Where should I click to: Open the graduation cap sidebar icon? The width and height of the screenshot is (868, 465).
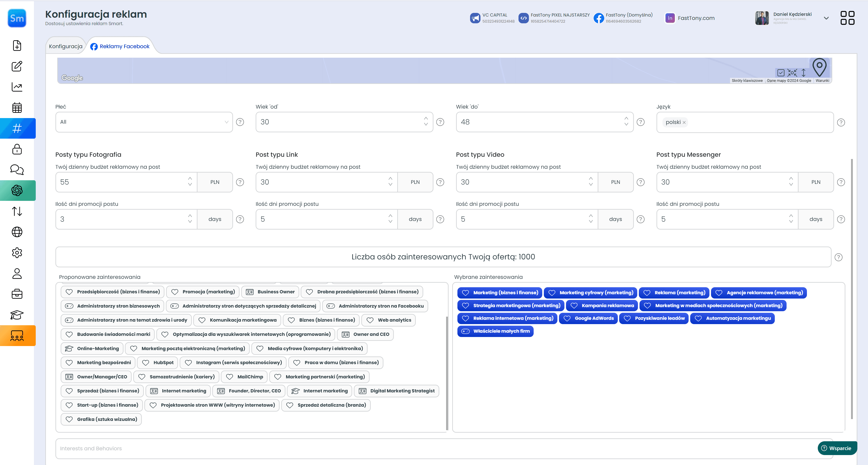[x=17, y=315]
